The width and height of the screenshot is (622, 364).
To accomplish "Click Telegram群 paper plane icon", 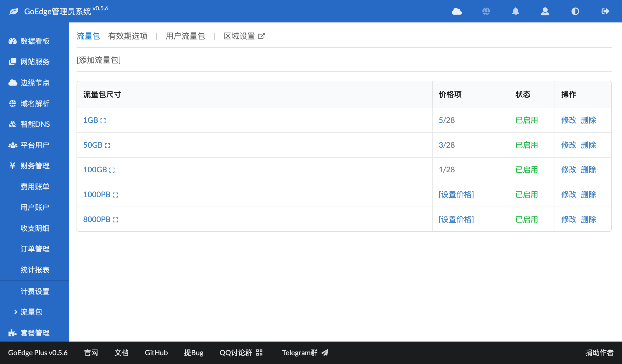I will pos(325,353).
